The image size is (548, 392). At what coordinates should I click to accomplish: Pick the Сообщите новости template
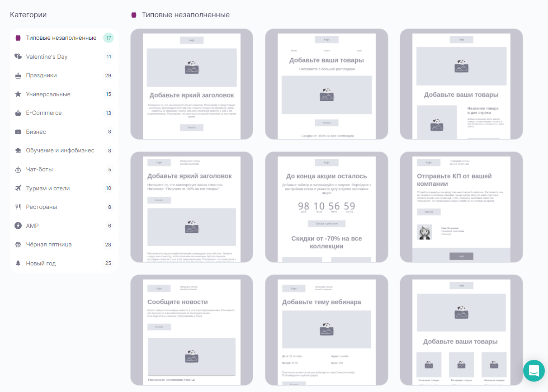pos(192,330)
